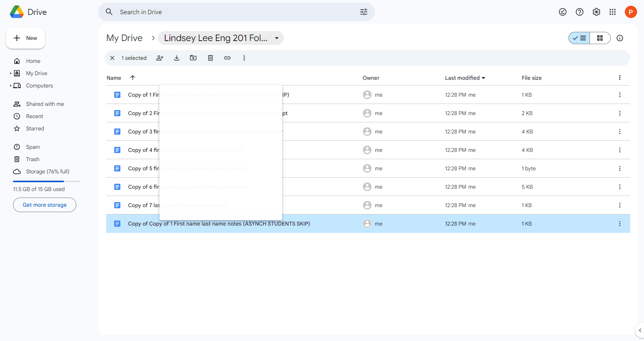Expand the My Drive tree
The height and width of the screenshot is (341, 644).
pyautogui.click(x=11, y=73)
